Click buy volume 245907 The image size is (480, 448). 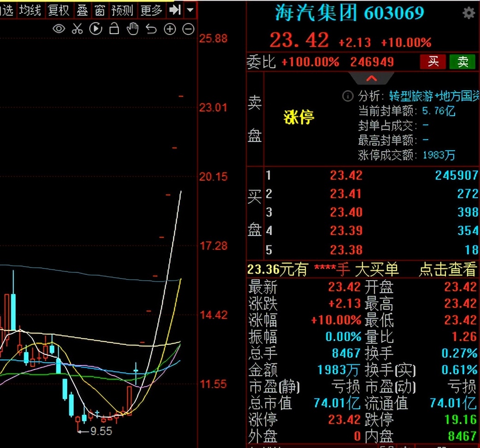point(457,176)
